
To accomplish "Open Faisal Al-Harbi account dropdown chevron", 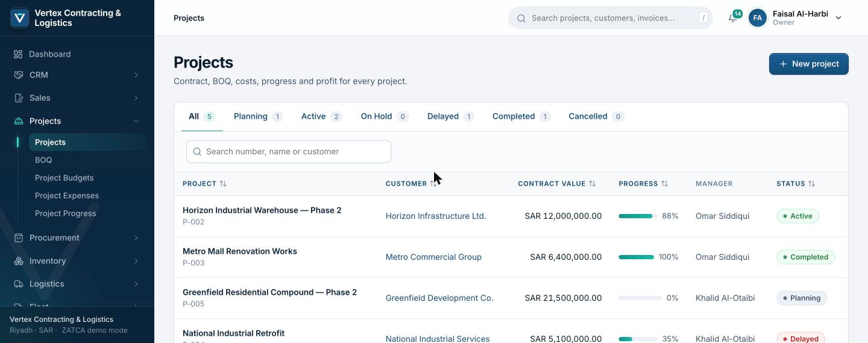I will click(838, 18).
